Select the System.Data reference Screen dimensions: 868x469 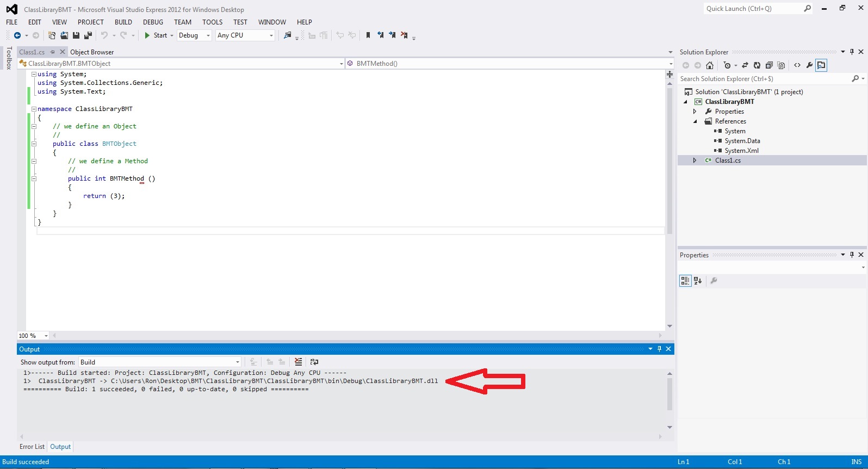[742, 141]
